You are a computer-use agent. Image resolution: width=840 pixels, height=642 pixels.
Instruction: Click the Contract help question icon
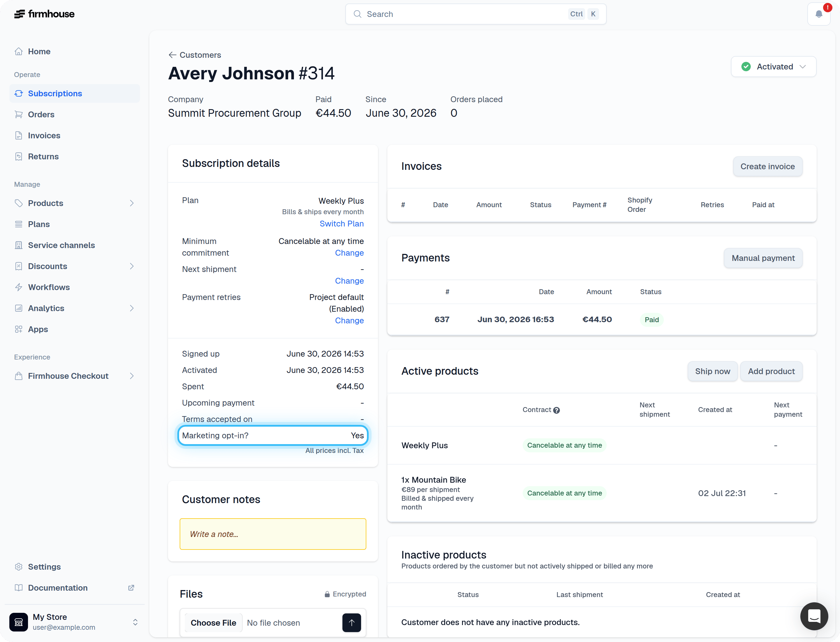coord(556,410)
